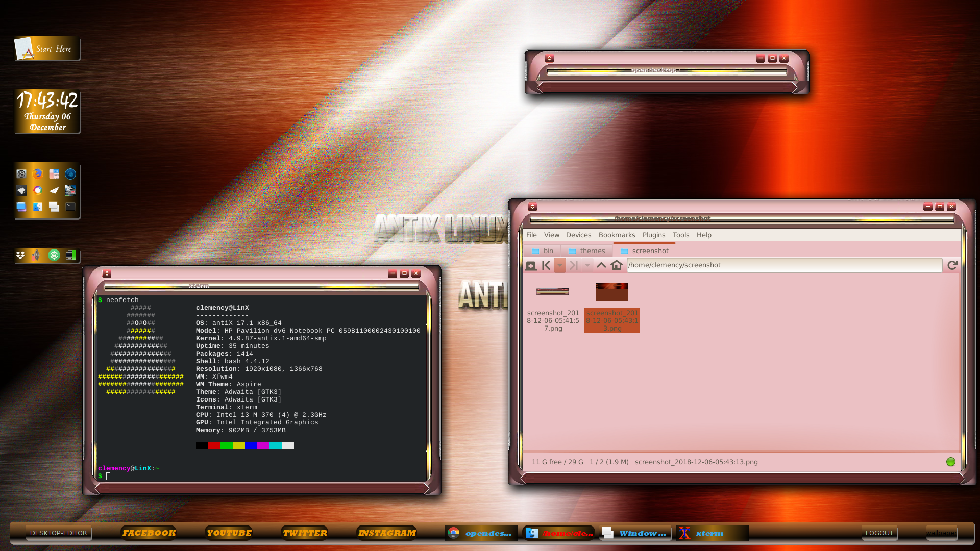Open the Bookmarks menu
Viewport: 980px width, 551px height.
click(617, 235)
